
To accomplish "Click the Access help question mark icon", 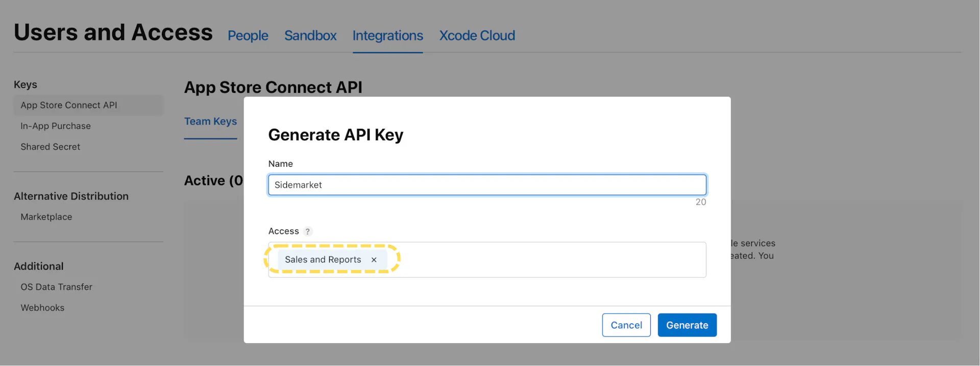I will (307, 231).
